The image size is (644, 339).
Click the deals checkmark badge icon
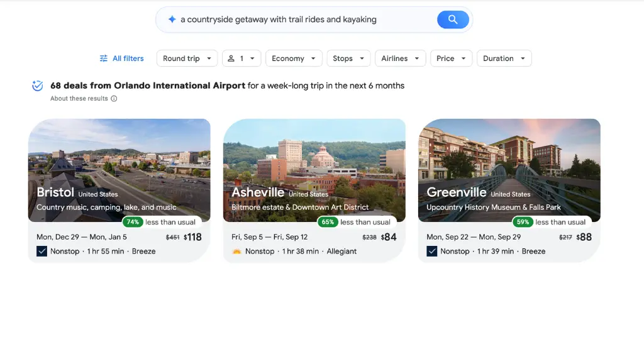pos(37,86)
